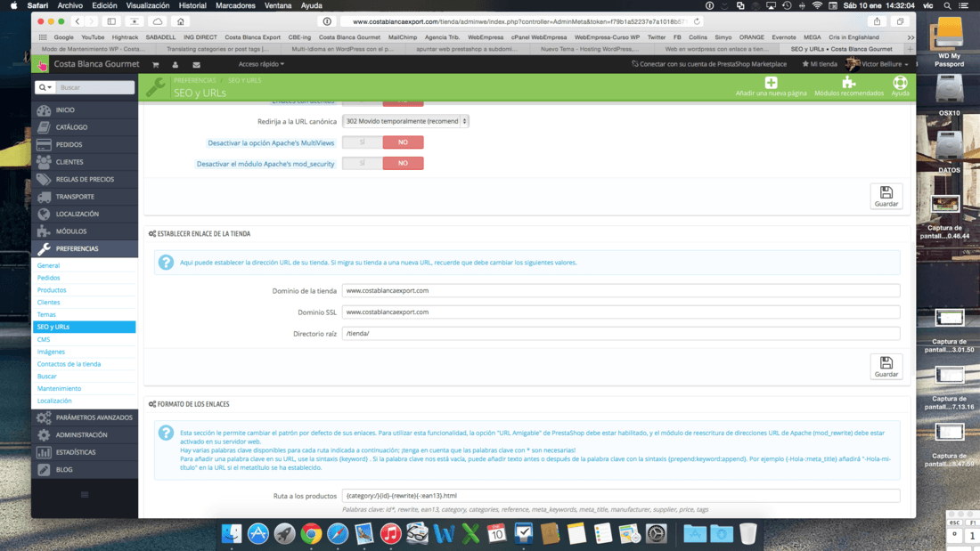Open the Marcadores menu
This screenshot has width=980, height=551.
click(x=235, y=5)
